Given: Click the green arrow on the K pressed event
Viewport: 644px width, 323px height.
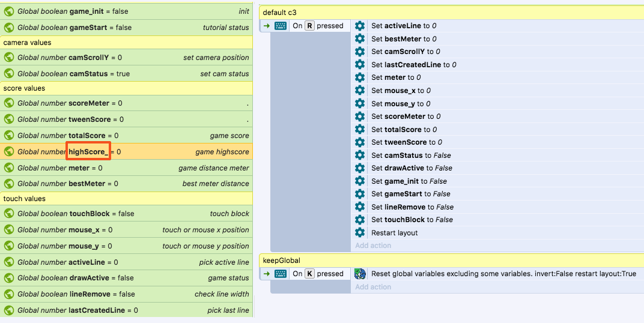Looking at the screenshot, I should pos(267,274).
